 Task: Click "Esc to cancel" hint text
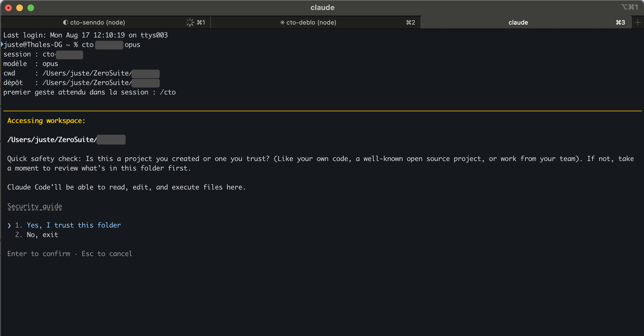coord(107,254)
